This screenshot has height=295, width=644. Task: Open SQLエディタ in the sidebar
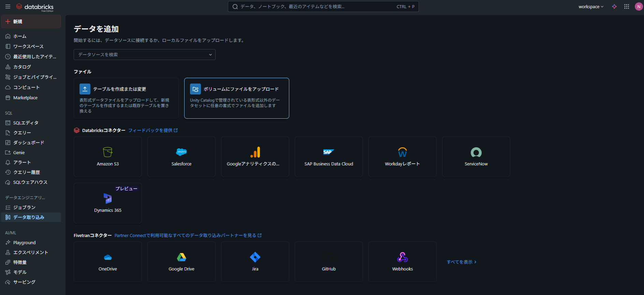31,123
